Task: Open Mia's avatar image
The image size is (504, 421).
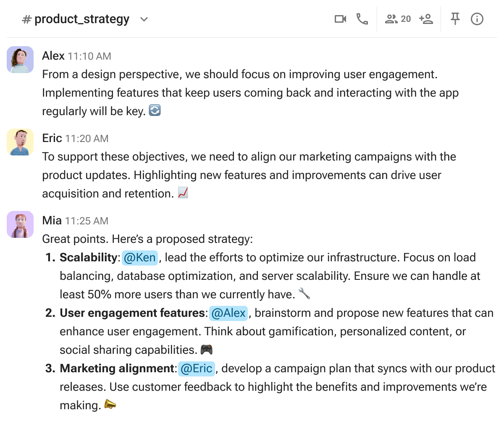Action: click(x=20, y=224)
